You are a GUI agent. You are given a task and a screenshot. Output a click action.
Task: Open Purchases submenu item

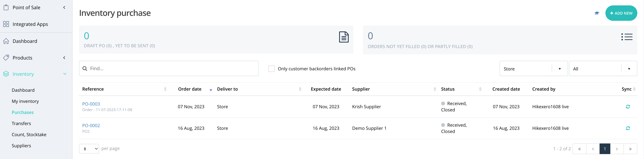[23, 112]
